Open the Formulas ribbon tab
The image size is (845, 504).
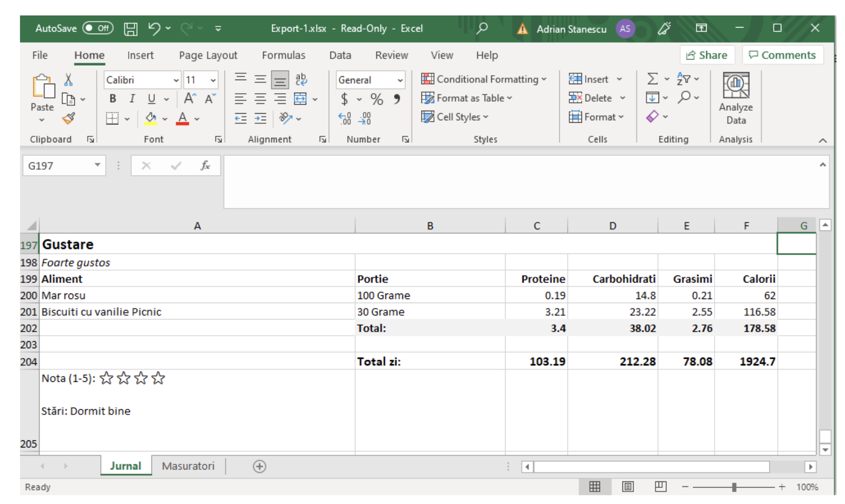[283, 55]
